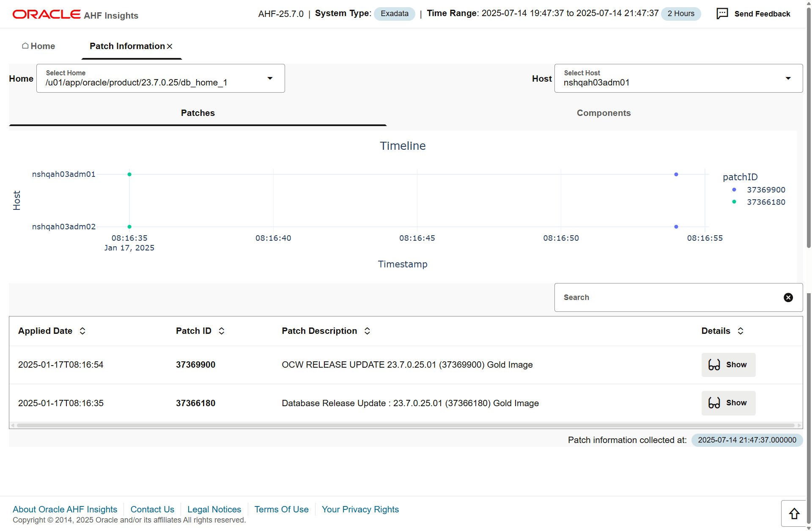Click the Contact Us link
Image resolution: width=812 pixels, height=531 pixels.
[152, 509]
